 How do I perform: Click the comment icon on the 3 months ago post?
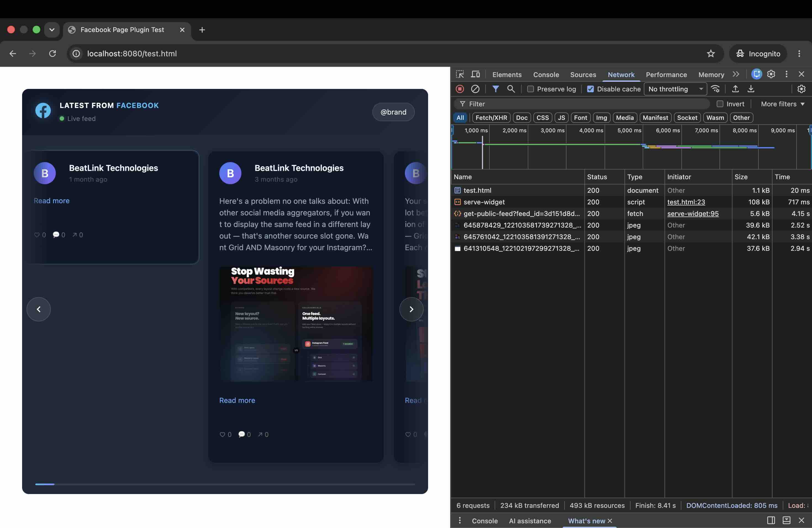point(242,434)
